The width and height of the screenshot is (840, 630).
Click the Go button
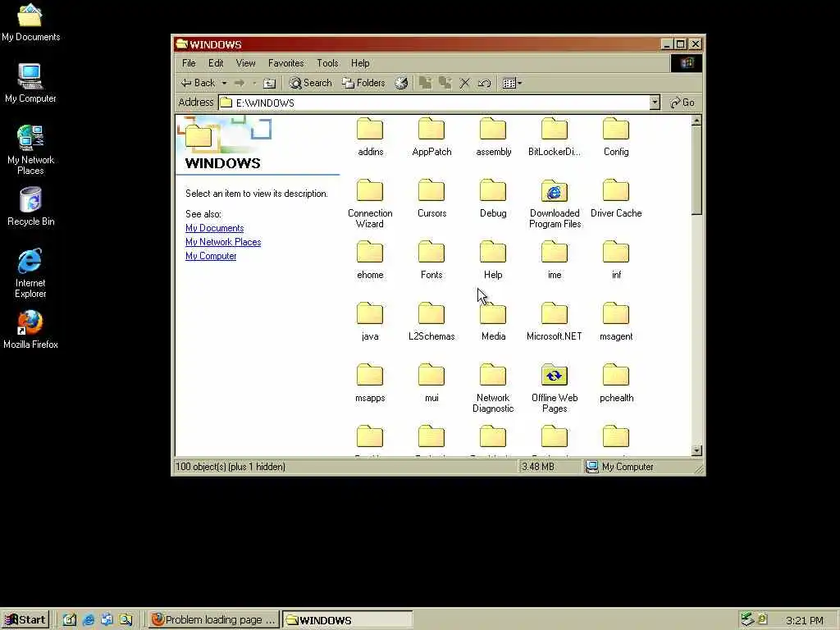click(x=682, y=103)
